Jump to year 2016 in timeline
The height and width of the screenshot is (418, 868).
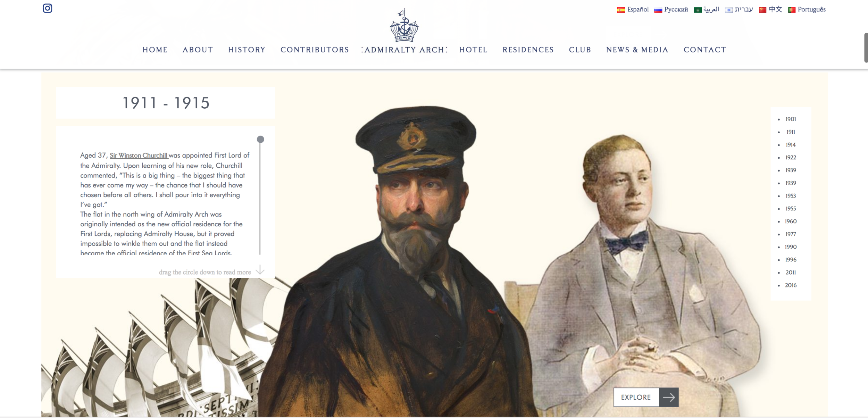791,285
